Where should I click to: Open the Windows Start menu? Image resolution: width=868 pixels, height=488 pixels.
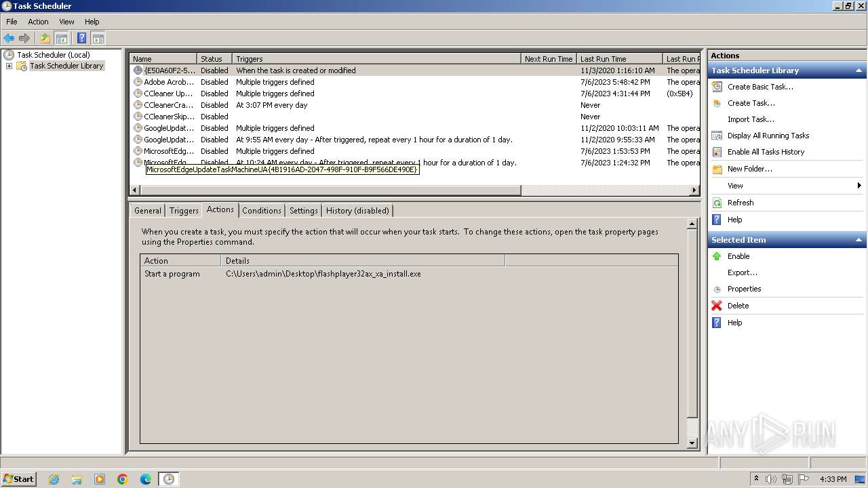pos(19,479)
